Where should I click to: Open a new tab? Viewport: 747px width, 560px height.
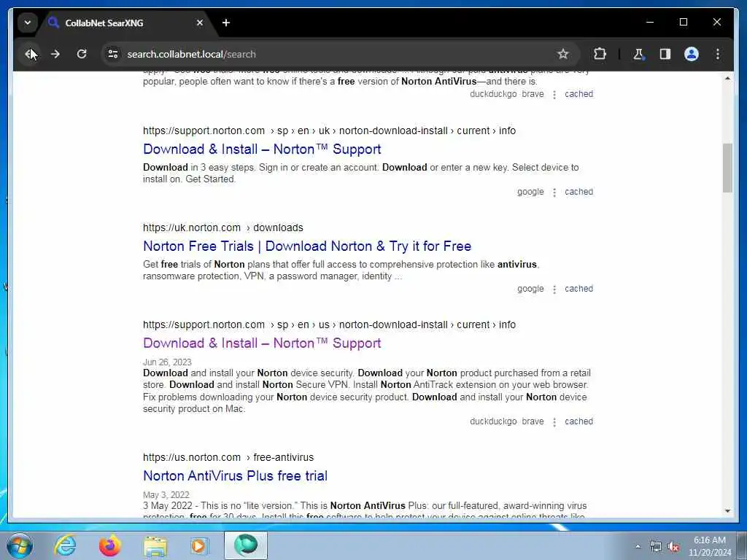[x=226, y=23]
